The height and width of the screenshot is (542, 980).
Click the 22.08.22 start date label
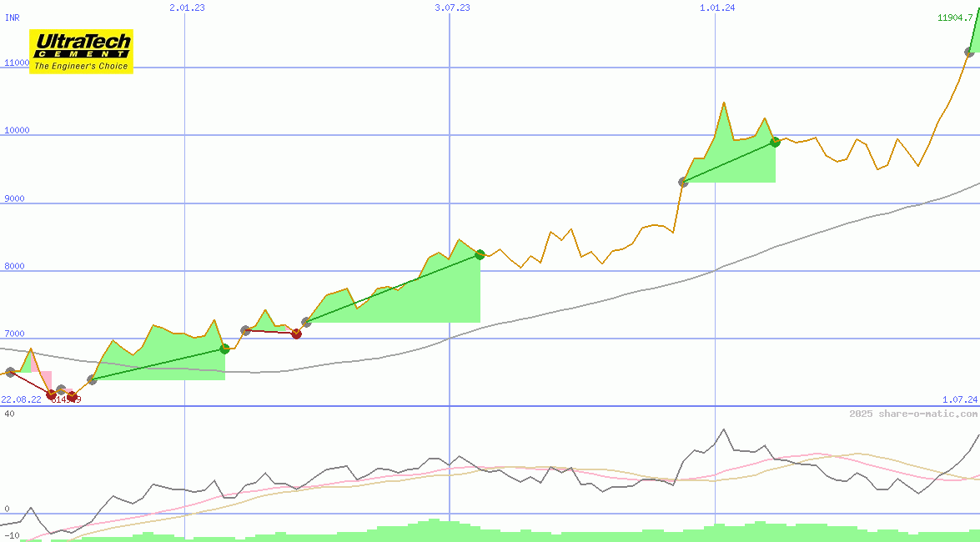[x=21, y=399]
